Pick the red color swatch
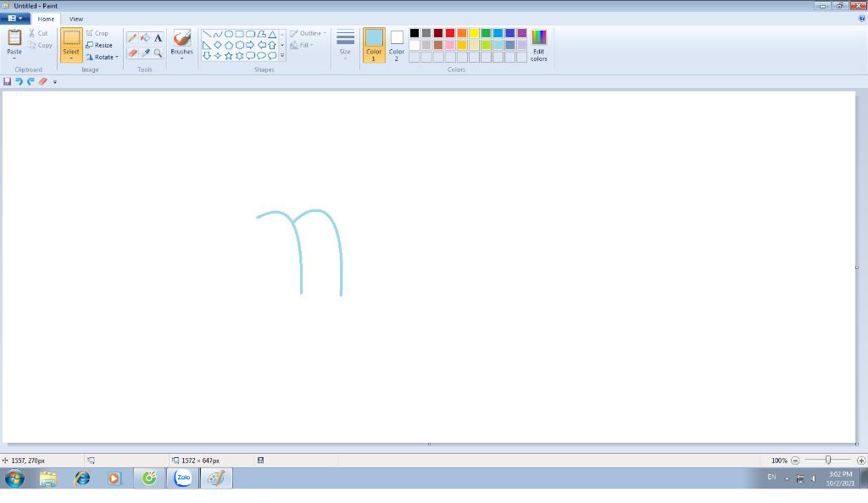The width and height of the screenshot is (868, 503). pyautogui.click(x=450, y=33)
